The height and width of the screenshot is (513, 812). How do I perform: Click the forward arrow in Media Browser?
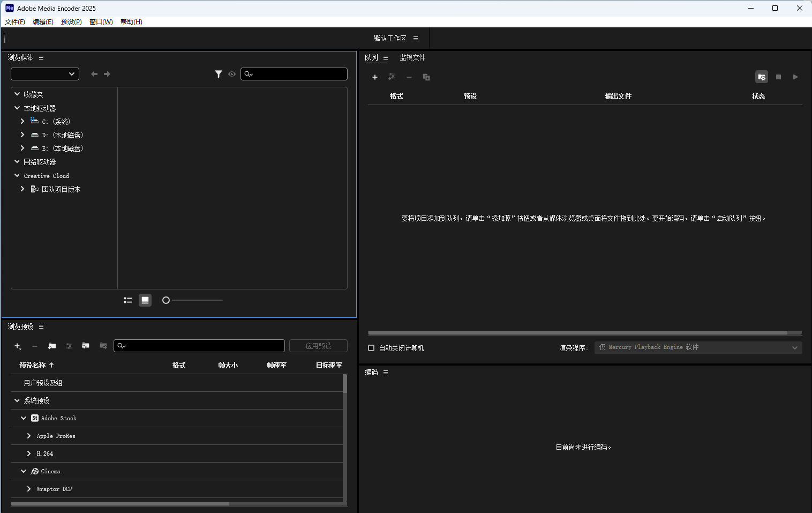pyautogui.click(x=107, y=74)
